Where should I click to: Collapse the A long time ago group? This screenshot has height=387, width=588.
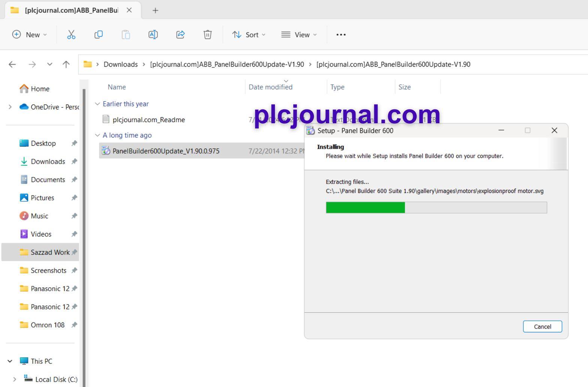coord(97,135)
